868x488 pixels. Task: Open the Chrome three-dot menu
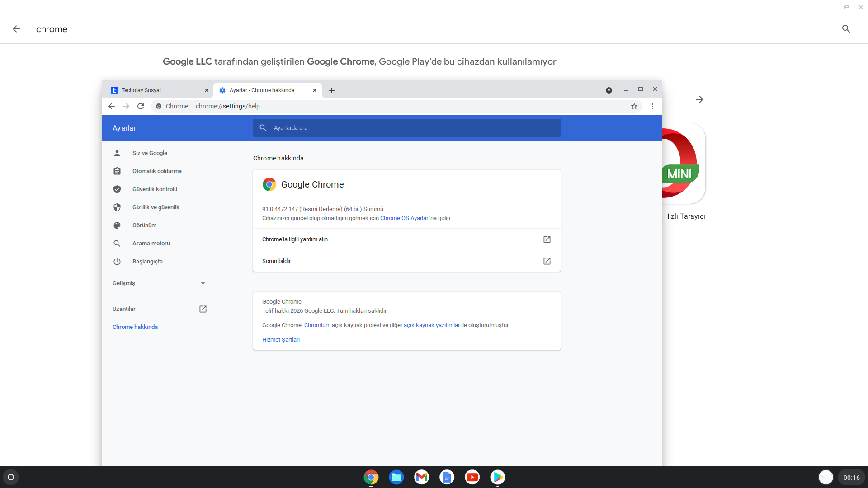coord(652,106)
